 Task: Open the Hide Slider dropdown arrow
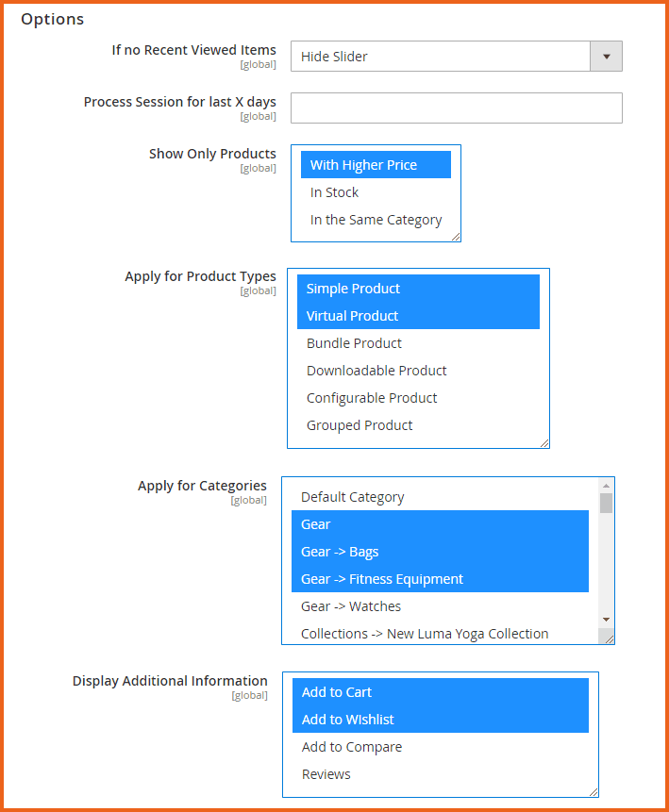tap(606, 57)
